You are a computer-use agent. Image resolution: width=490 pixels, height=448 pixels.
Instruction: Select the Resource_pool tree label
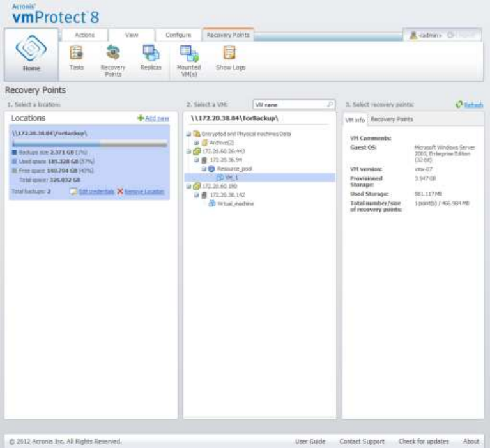(234, 169)
